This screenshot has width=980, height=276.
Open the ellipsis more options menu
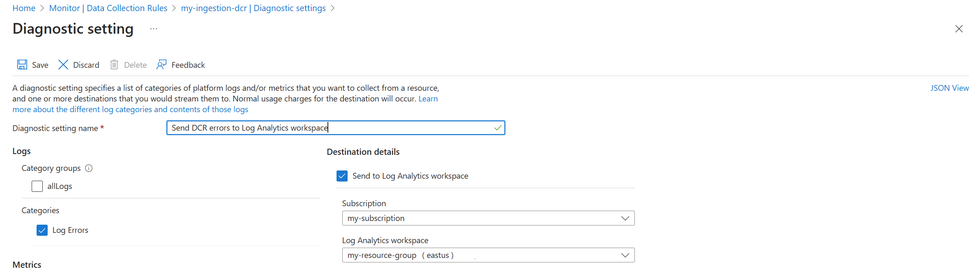154,29
